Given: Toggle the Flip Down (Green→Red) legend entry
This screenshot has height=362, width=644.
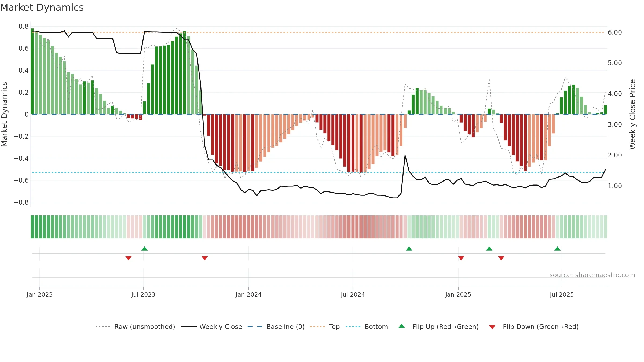Looking at the screenshot, I should coord(534,327).
